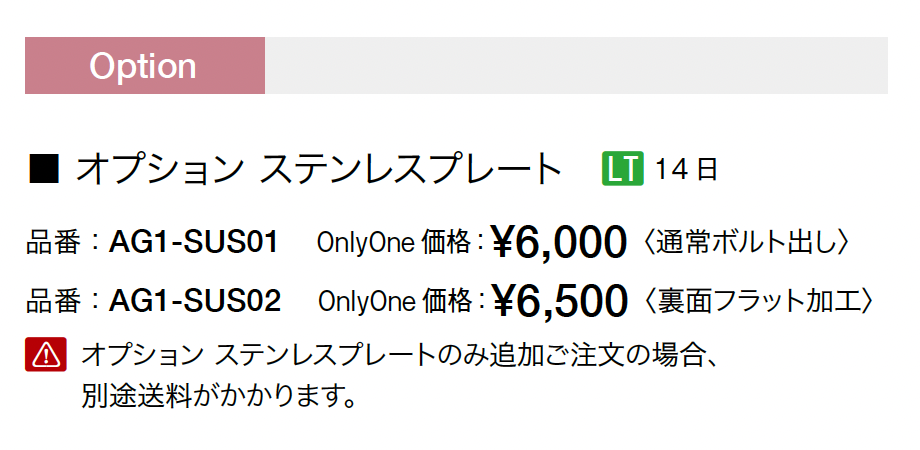Screen dimensions: 920x450
Task: Click the ¥6,000 price
Action: 559,242
